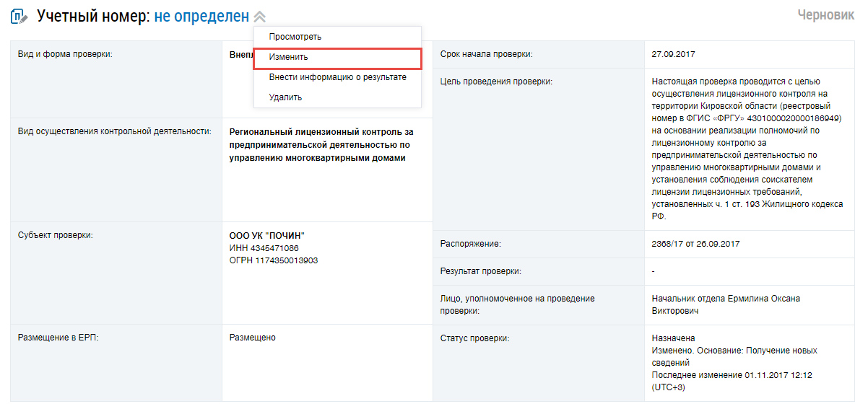The height and width of the screenshot is (409, 868).
Task: Choose "Изменить" in the actions menu
Action: point(288,57)
